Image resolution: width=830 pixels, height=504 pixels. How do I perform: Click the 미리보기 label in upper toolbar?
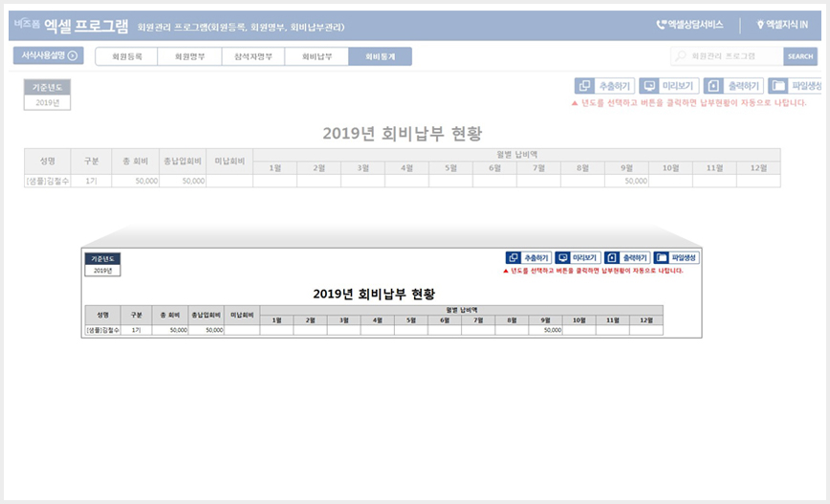tap(678, 86)
